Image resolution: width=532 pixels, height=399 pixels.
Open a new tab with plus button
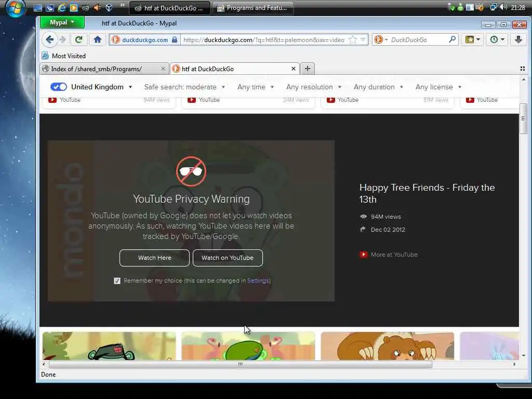coord(308,69)
